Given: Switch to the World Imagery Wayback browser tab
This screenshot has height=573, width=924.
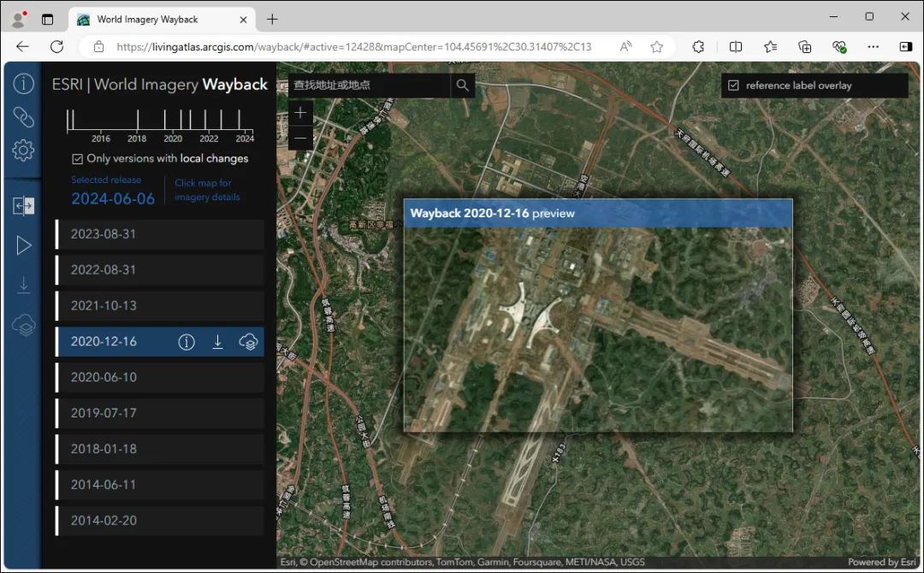Looking at the screenshot, I should pos(154,19).
